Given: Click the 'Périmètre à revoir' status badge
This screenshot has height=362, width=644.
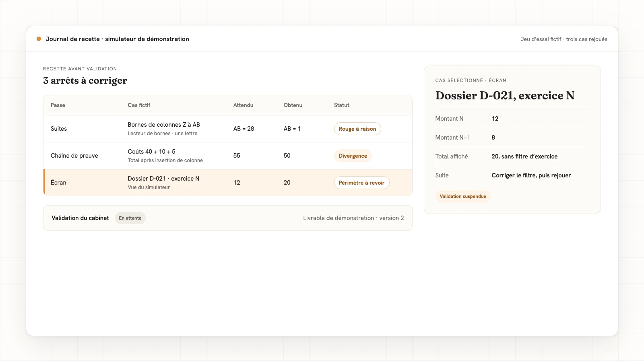Looking at the screenshot, I should pyautogui.click(x=361, y=183).
